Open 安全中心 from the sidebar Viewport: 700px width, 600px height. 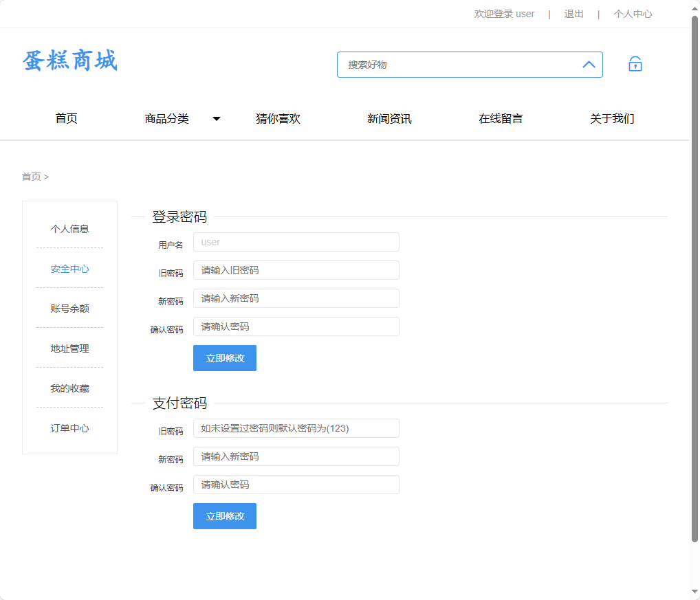(x=69, y=269)
